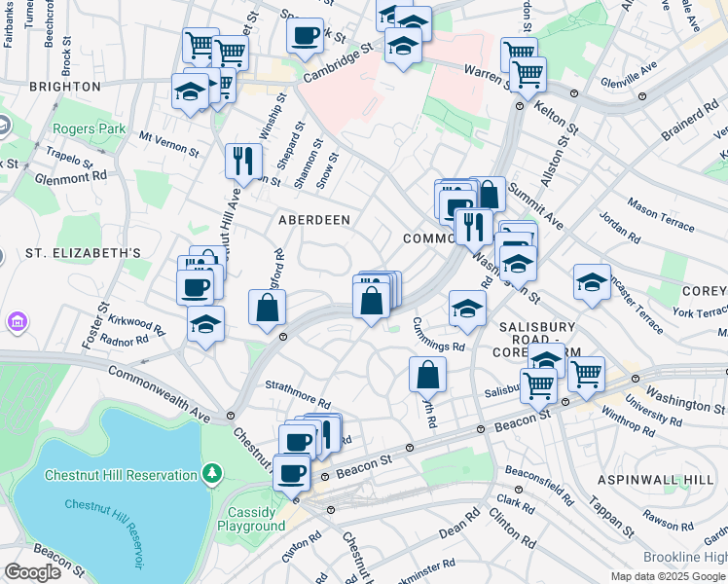Select the purple museum pin near Foster St
Viewport: 728px width, 584px height.
click(18, 321)
